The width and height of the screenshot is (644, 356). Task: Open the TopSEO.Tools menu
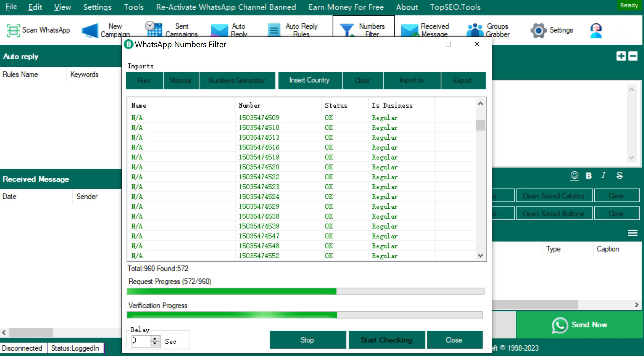click(x=455, y=7)
